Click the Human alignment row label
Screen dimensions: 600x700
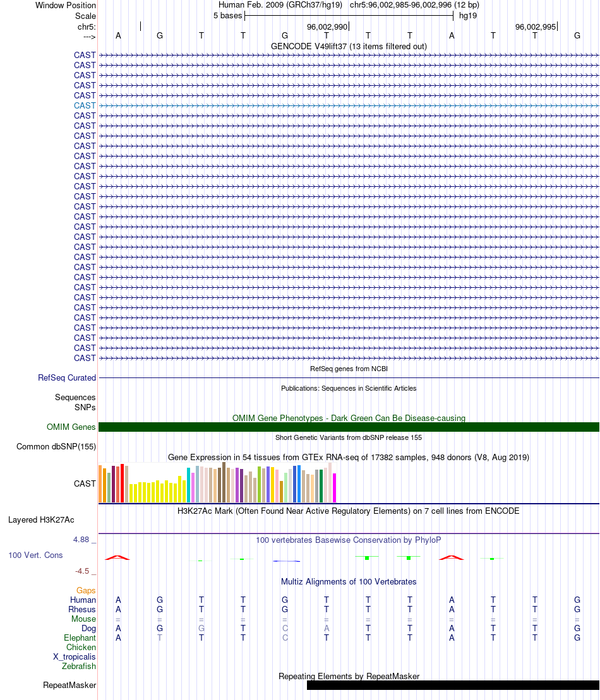pyautogui.click(x=83, y=600)
